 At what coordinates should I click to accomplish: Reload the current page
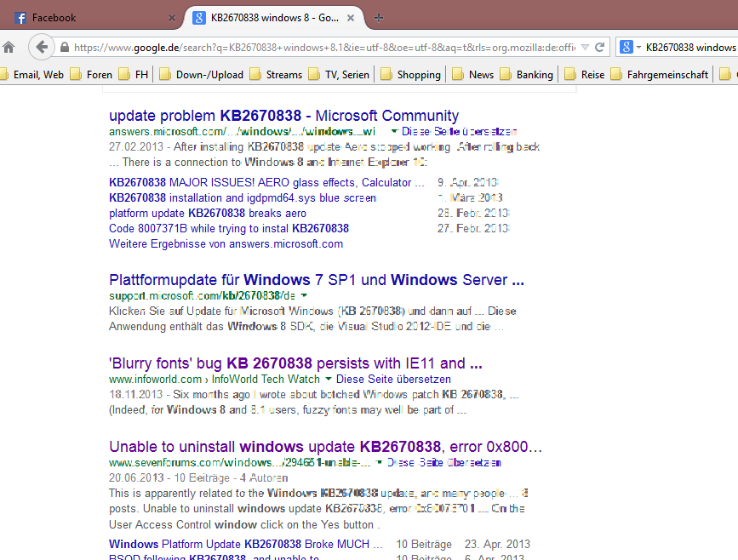pos(599,47)
